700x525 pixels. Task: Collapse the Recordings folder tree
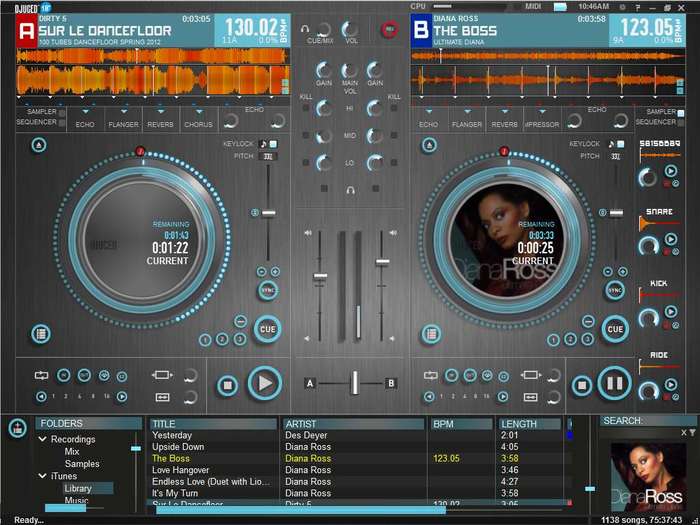[x=43, y=439]
